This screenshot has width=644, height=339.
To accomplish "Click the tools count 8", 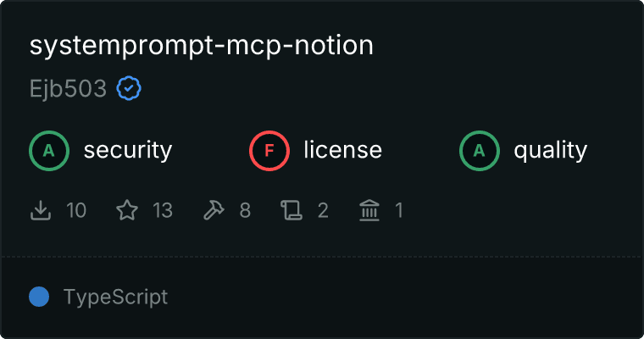I will pyautogui.click(x=245, y=210).
